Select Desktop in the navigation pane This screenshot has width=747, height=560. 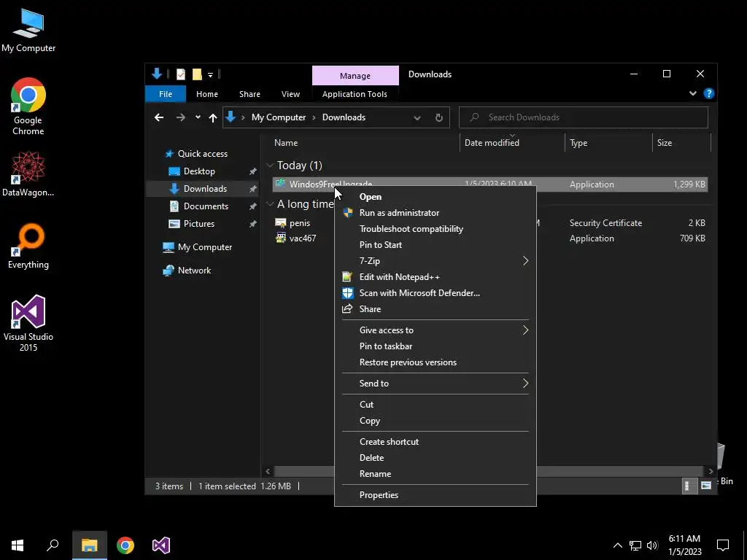(x=199, y=171)
